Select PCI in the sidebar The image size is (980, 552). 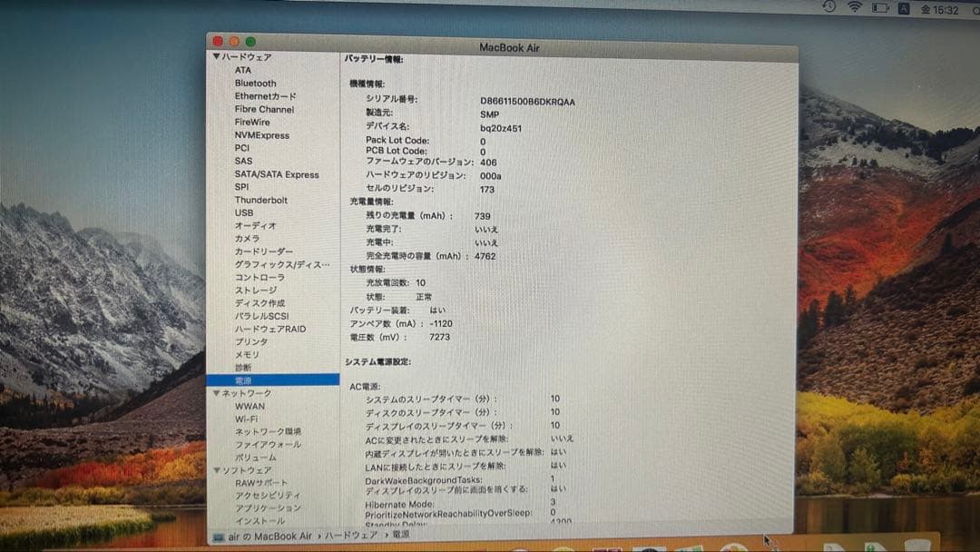coord(242,148)
